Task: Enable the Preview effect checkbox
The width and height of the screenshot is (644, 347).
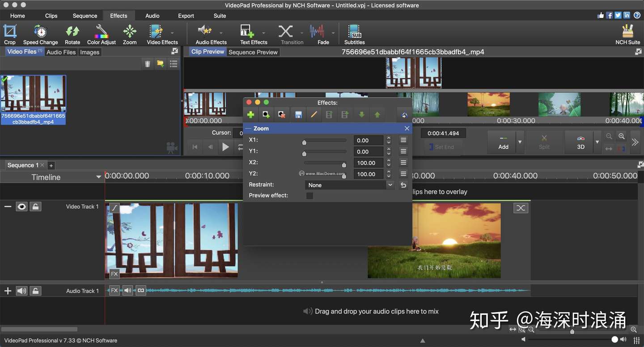Action: click(309, 196)
